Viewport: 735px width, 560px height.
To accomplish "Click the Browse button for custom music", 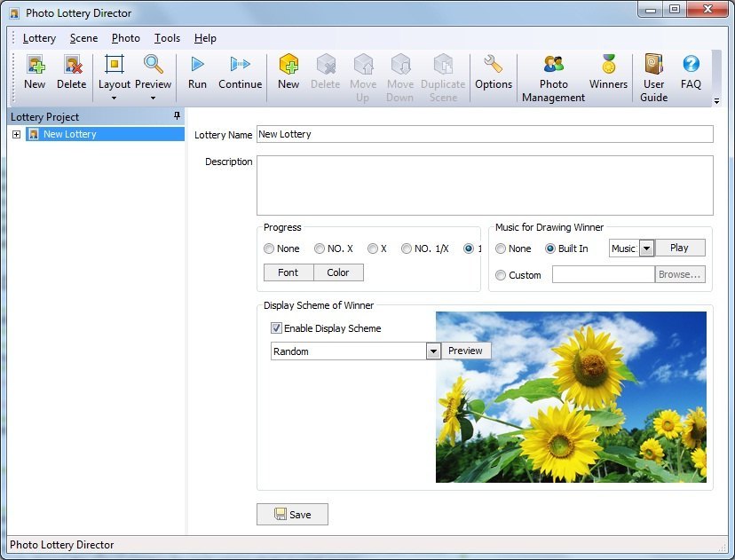I will (680, 274).
